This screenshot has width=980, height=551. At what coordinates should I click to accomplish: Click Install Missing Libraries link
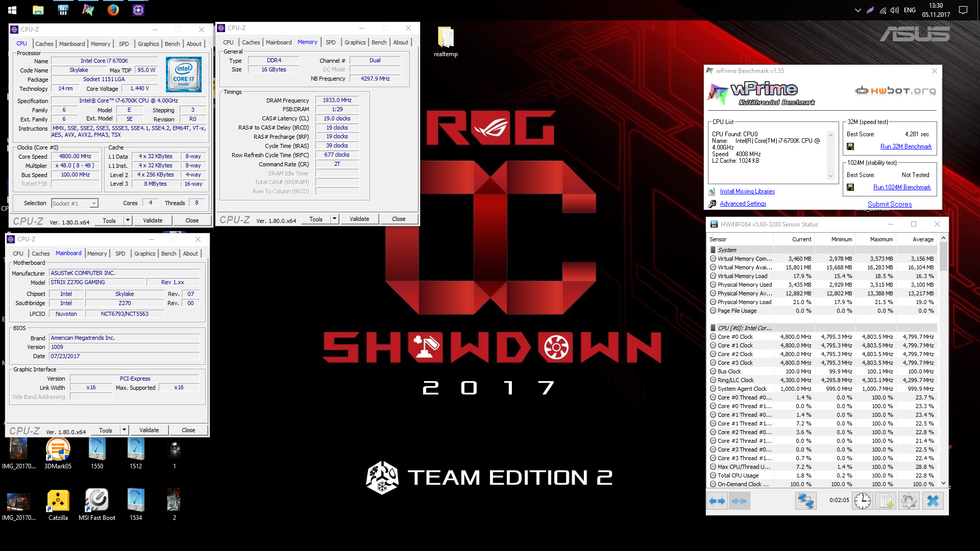(747, 191)
